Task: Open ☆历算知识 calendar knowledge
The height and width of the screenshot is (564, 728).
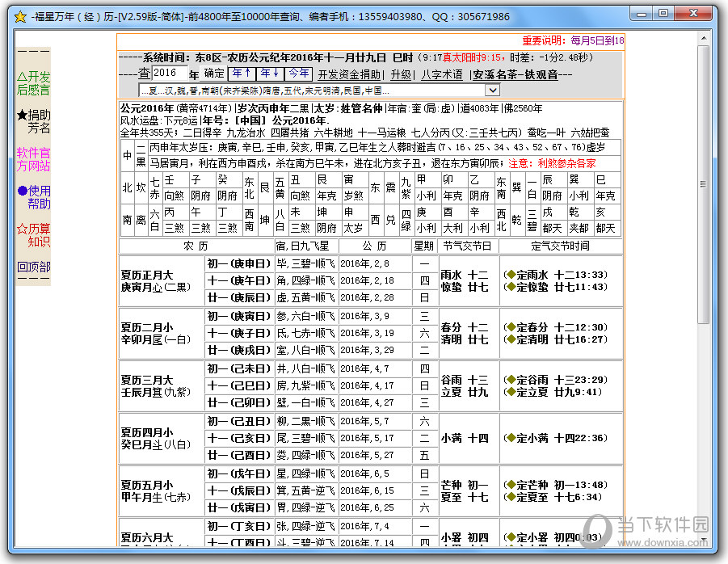Action: tap(33, 235)
